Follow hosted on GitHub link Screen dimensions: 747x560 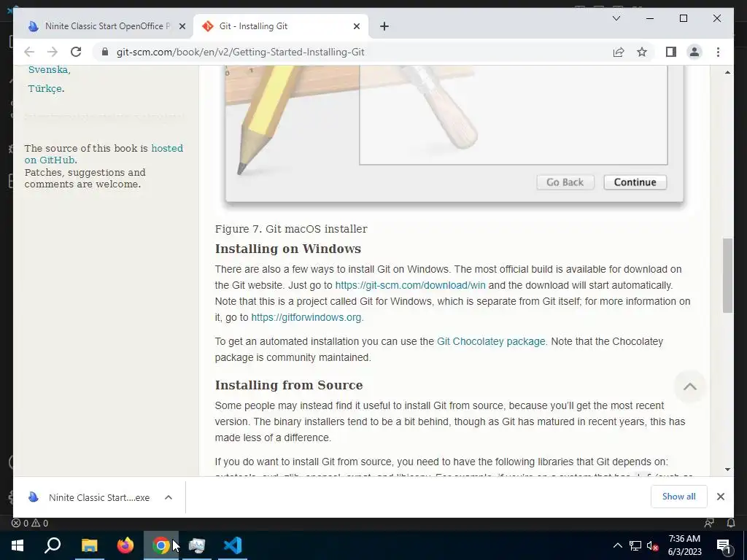point(104,154)
